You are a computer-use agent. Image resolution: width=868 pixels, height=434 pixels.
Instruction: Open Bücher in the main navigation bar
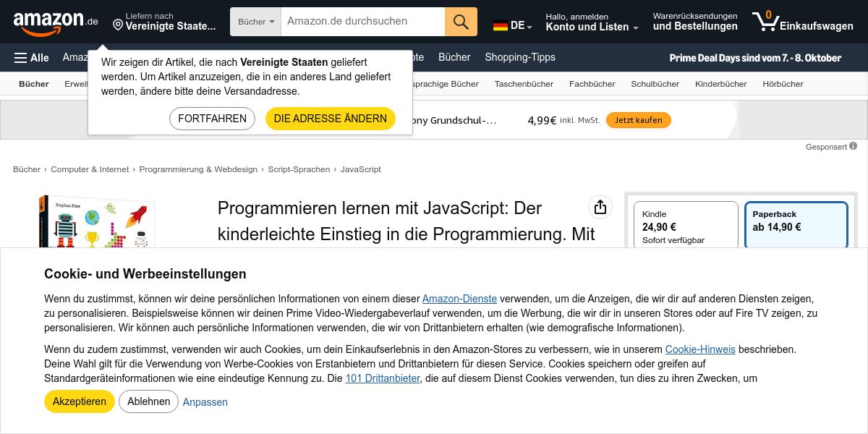point(454,57)
